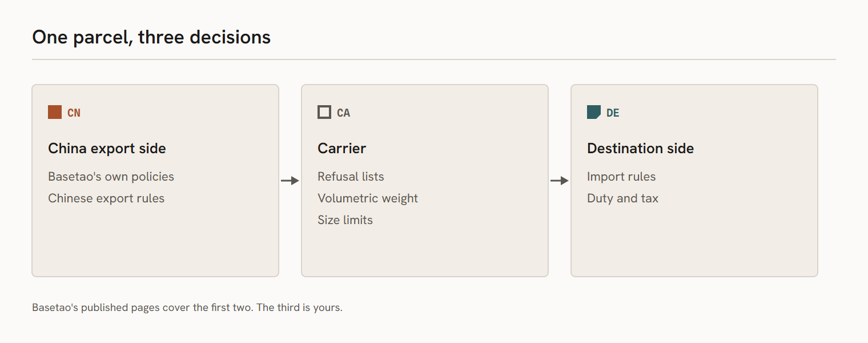
Task: Click the teal folded-corner DE icon
Action: coord(594,112)
